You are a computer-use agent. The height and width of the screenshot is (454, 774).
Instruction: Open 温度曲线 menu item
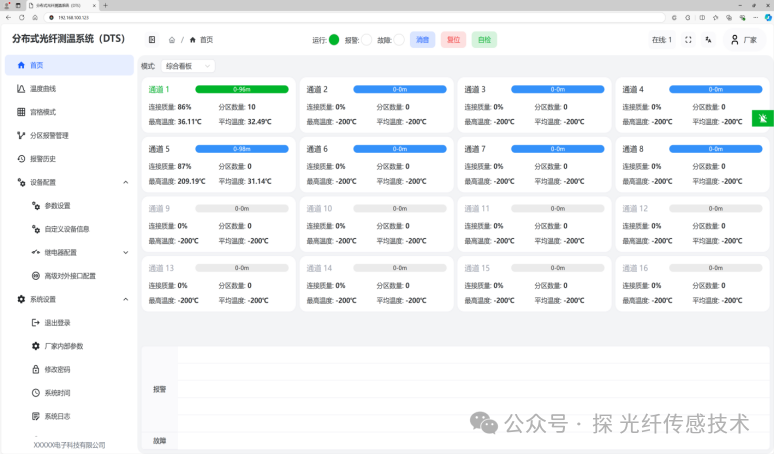click(x=69, y=89)
